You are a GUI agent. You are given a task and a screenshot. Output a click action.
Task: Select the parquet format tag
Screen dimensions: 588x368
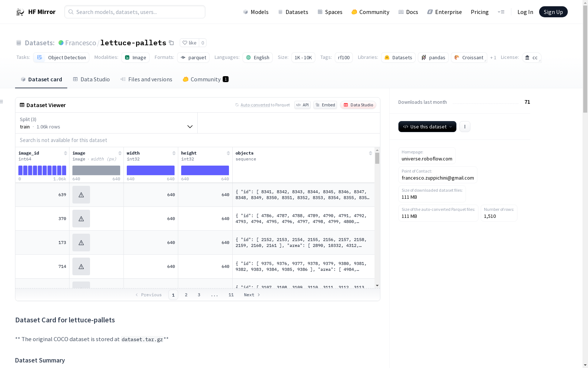pyautogui.click(x=193, y=57)
